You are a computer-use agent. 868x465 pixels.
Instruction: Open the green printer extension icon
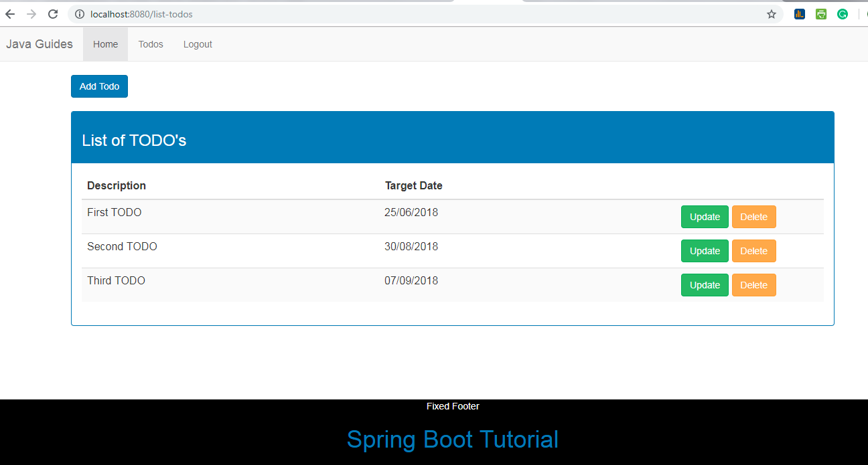click(821, 14)
